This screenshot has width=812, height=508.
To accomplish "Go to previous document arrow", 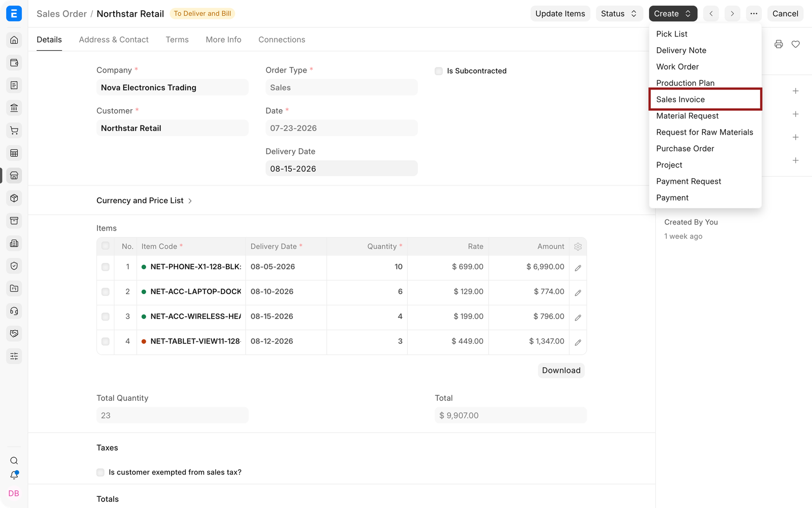I will pos(711,14).
